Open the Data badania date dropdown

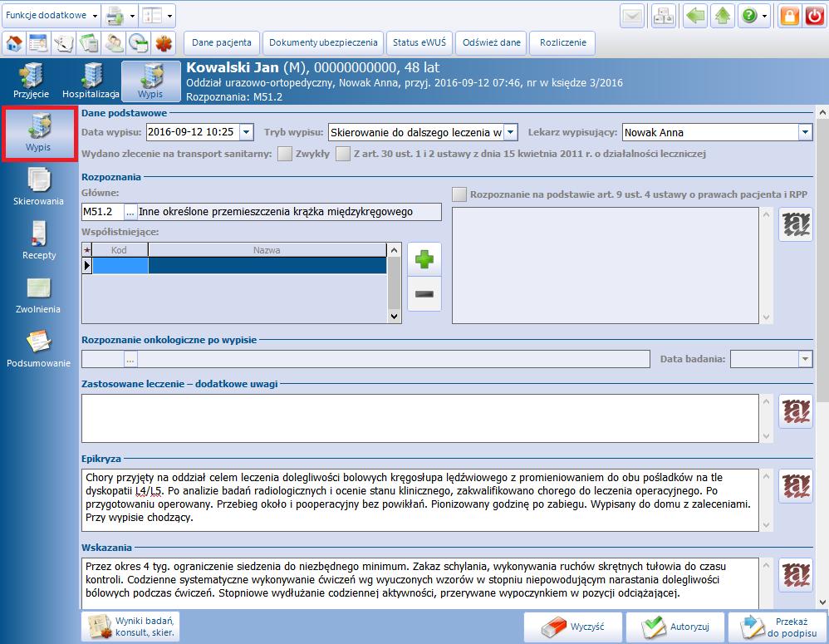(x=805, y=359)
